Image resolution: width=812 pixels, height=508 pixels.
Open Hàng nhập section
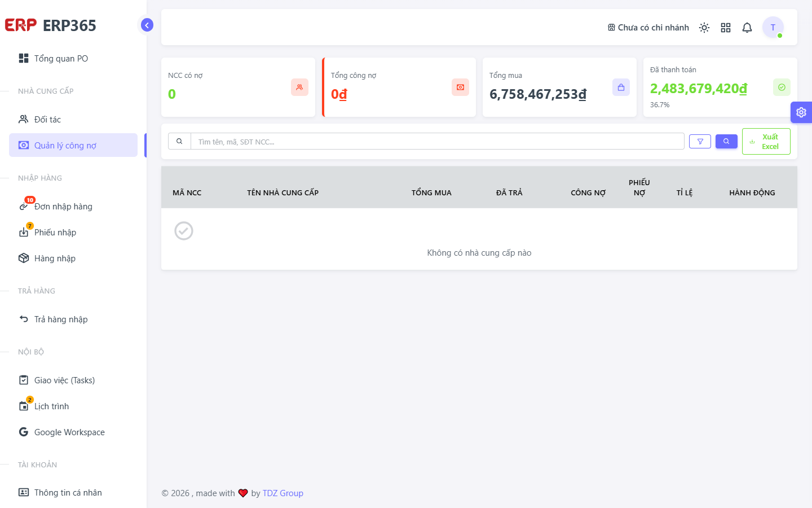[x=73, y=258]
